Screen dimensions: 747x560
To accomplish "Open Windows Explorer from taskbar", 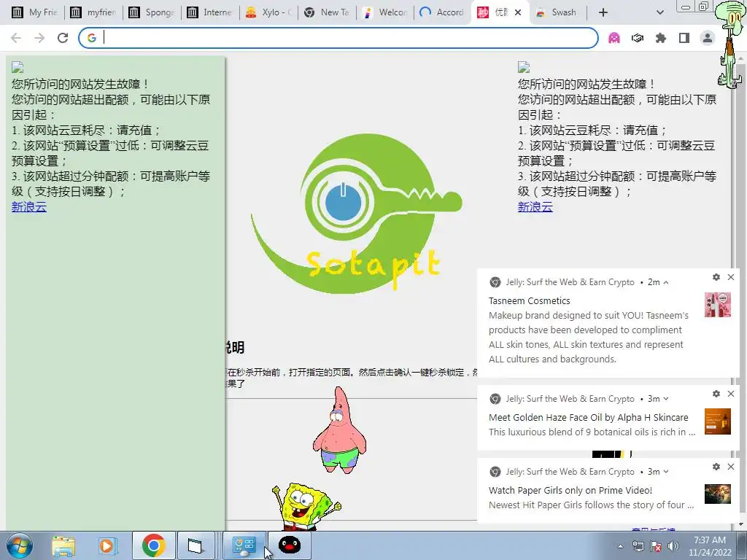I will click(x=63, y=545).
